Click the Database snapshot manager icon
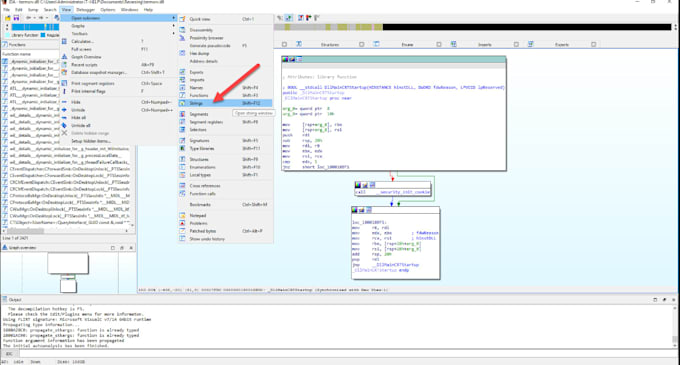This screenshot has width=680, height=365. 64,72
